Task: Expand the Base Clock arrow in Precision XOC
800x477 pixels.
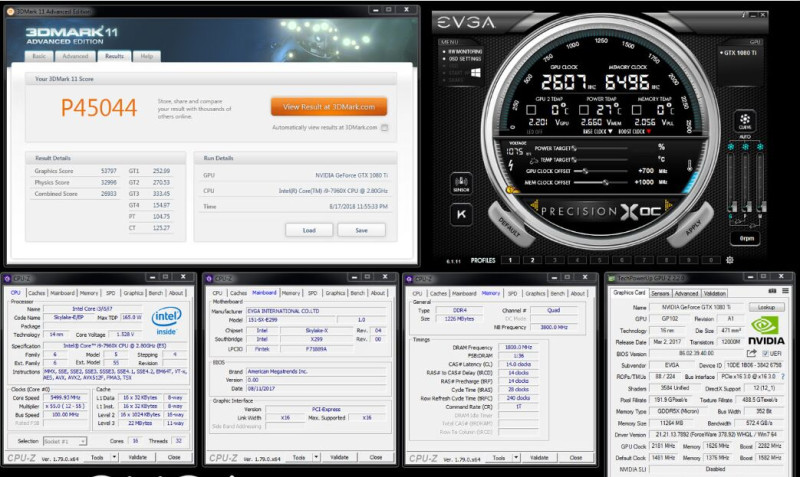Action: coord(610,132)
